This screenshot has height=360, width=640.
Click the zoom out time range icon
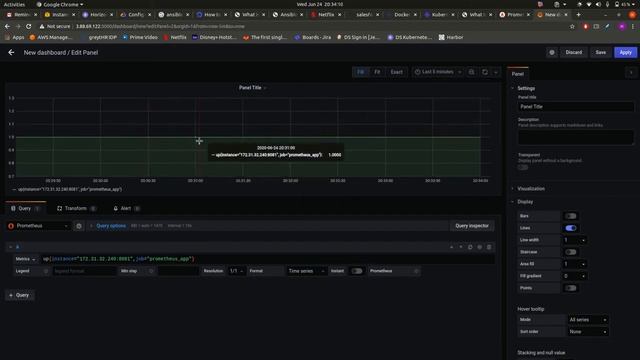tap(471, 72)
